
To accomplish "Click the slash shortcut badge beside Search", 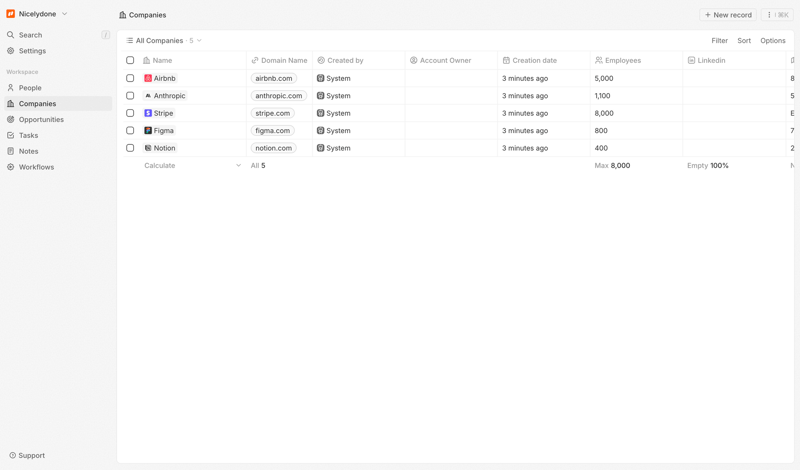I will [x=106, y=35].
